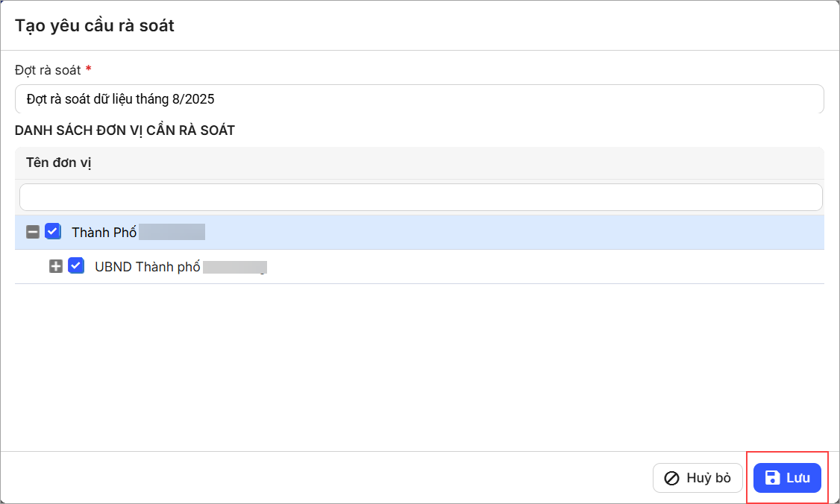Select the Thành Phố tree row label
The width and height of the screenshot is (840, 504).
[104, 233]
